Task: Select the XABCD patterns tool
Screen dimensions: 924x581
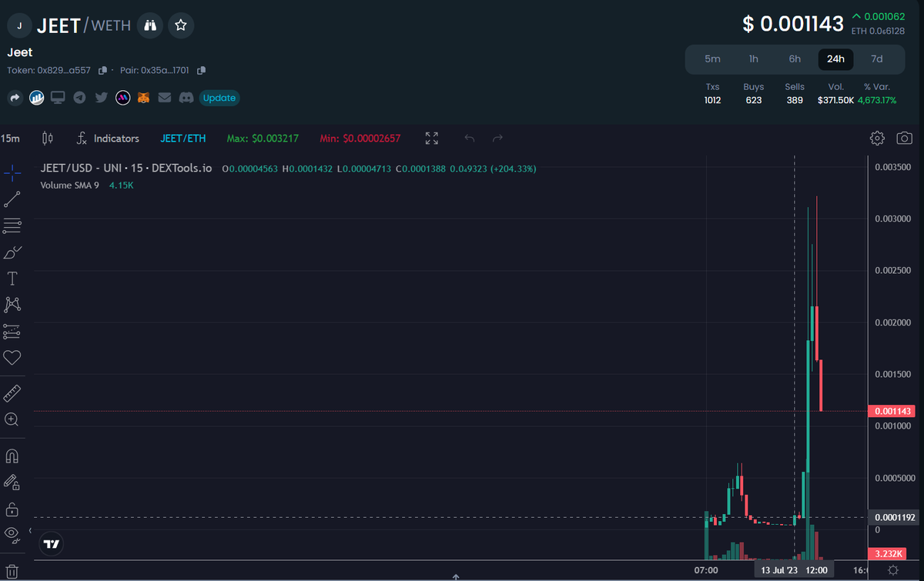Action: [x=12, y=305]
